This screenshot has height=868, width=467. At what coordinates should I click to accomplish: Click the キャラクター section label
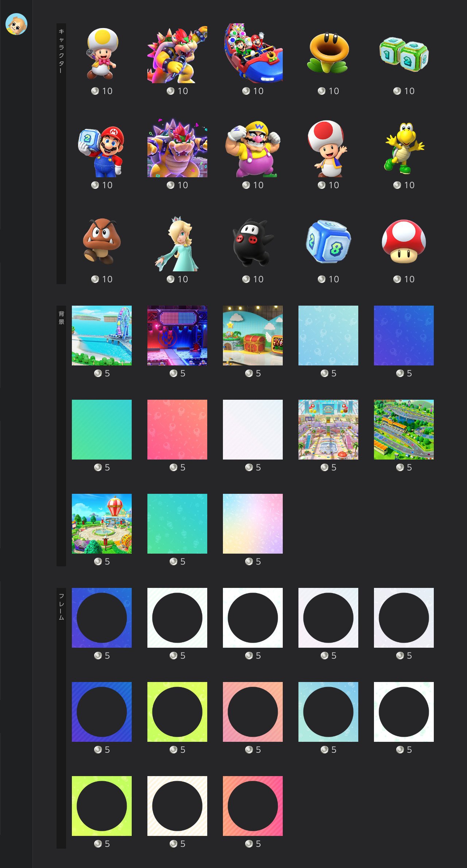point(61,51)
